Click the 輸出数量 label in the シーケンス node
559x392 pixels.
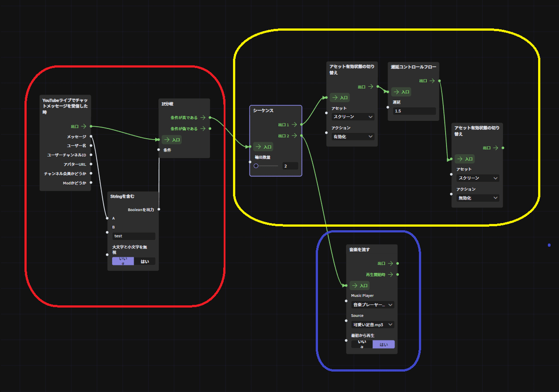[x=263, y=157]
